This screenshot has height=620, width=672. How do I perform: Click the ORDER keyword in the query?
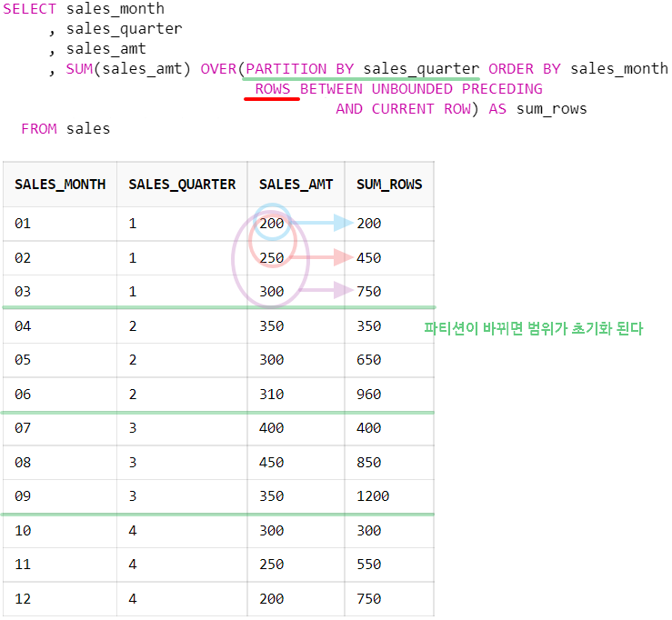pos(511,68)
